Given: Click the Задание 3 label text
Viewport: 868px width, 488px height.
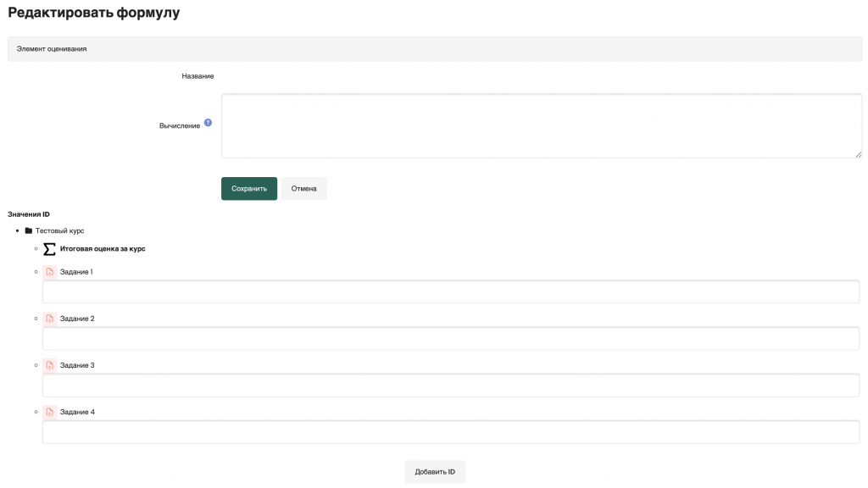Looking at the screenshot, I should click(x=77, y=365).
